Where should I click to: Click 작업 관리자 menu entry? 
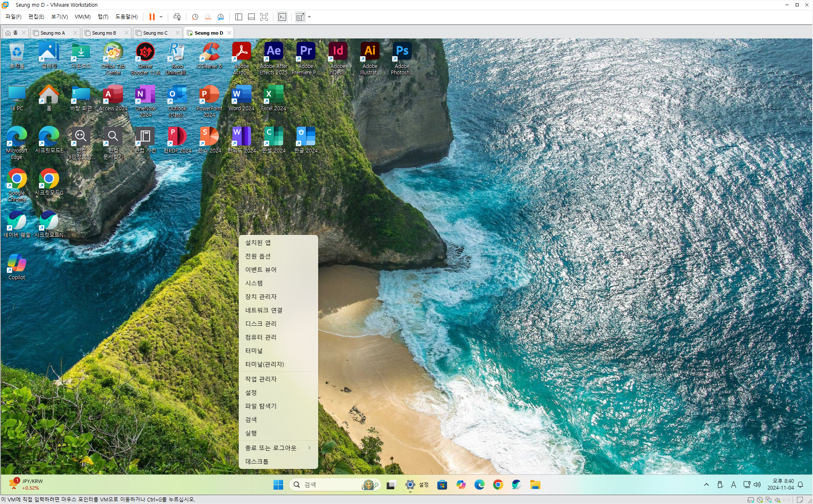[x=261, y=379]
